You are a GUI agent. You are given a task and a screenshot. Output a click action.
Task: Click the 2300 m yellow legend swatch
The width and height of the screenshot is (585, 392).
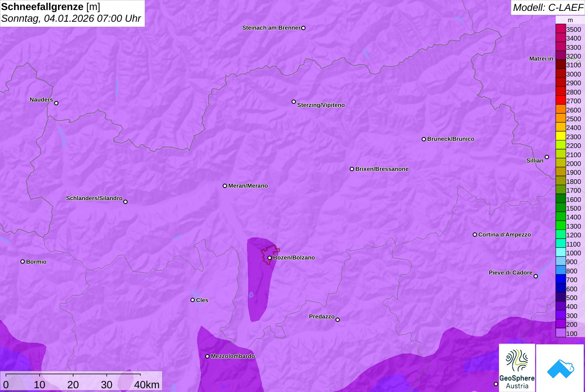point(560,136)
